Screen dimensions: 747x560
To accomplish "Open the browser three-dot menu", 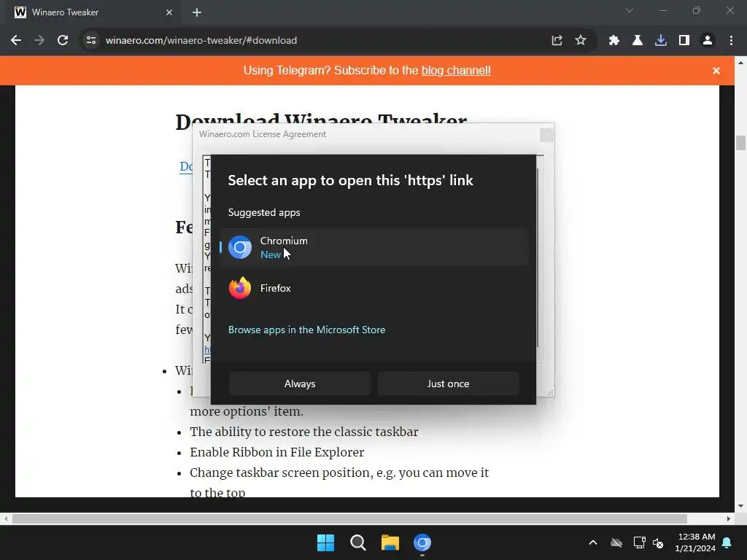I will pos(731,41).
